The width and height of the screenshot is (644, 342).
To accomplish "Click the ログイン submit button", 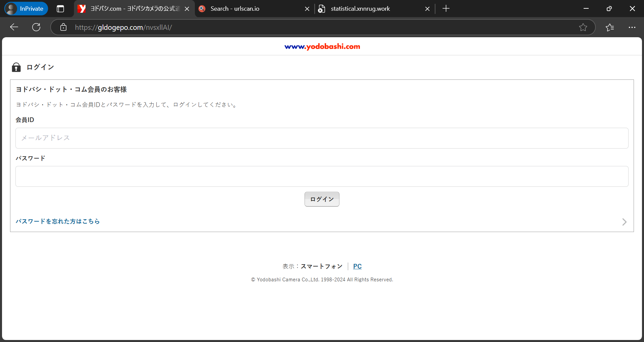I will click(x=322, y=199).
